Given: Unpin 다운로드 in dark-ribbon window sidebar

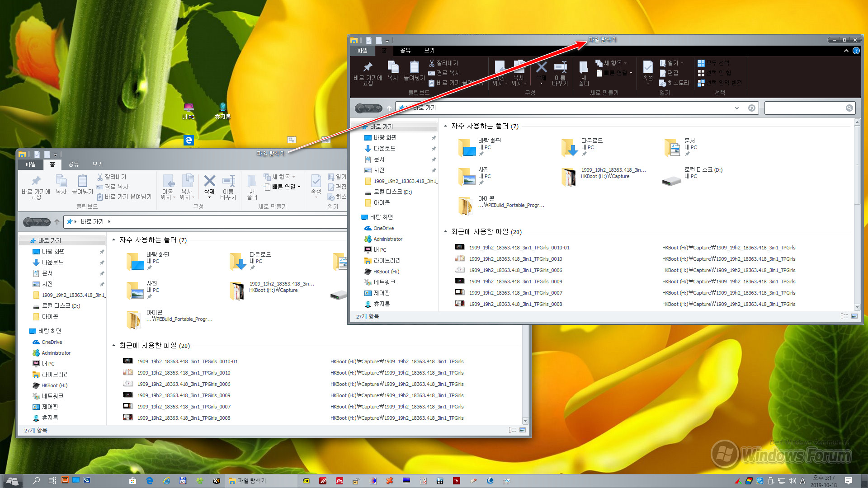Looking at the screenshot, I should tap(434, 149).
